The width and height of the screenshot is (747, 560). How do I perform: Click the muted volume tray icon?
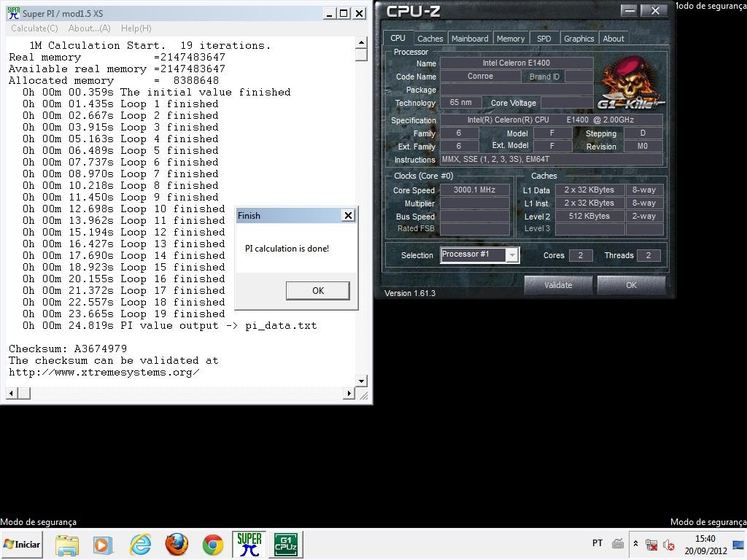coord(668,544)
